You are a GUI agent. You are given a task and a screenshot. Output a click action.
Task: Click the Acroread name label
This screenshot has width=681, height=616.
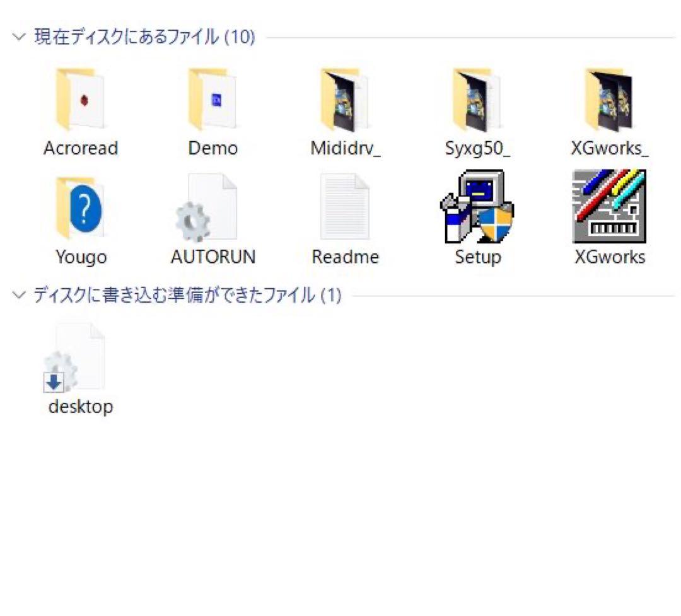coord(81,148)
